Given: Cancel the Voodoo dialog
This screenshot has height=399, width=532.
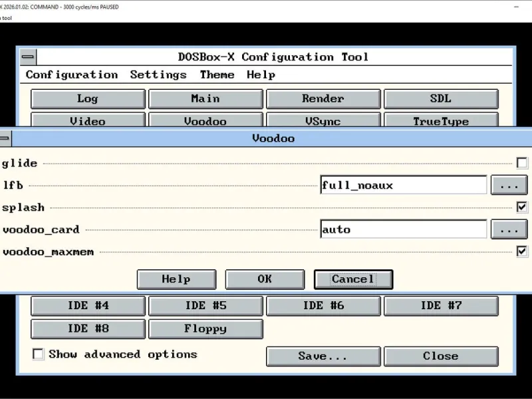Looking at the screenshot, I should click(x=353, y=279).
